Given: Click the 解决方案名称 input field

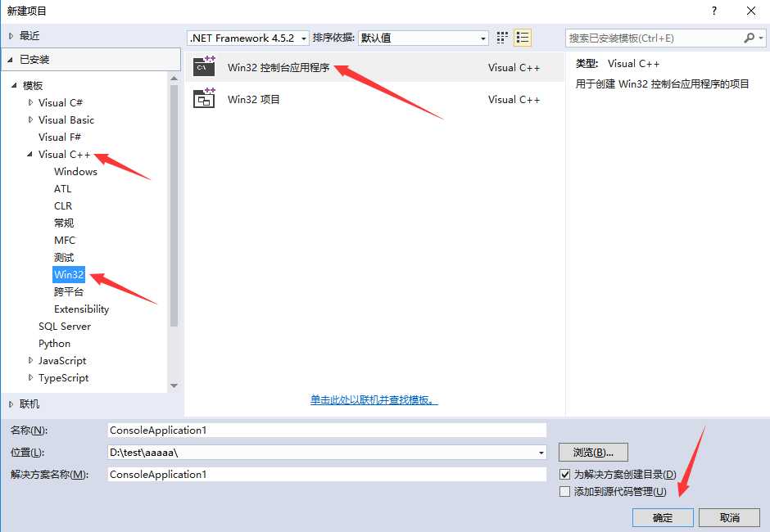Looking at the screenshot, I should pos(327,474).
